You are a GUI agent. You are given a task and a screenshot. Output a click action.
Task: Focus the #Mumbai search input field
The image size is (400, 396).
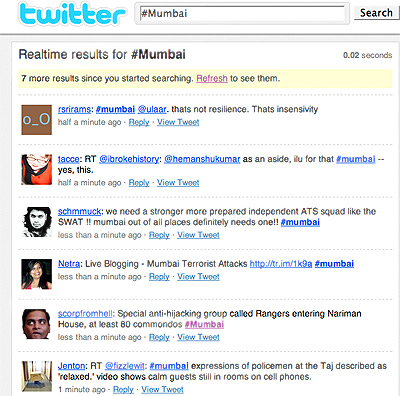click(242, 14)
